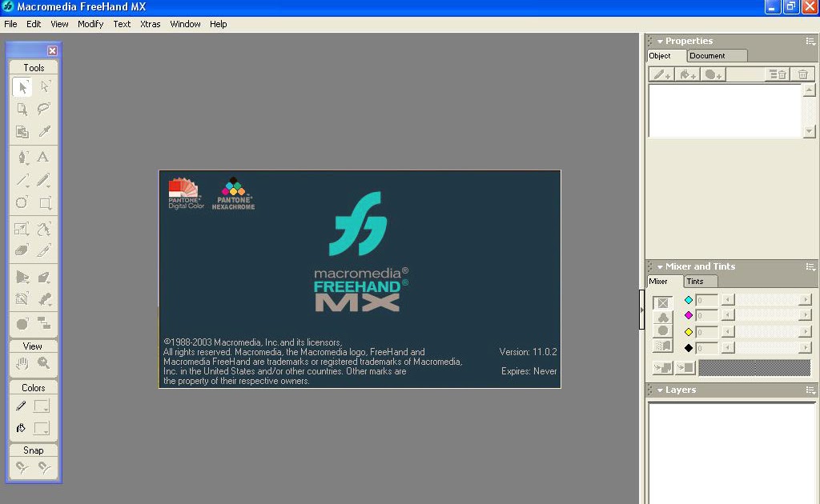
Task: Switch to the Tints tab
Action: pyautogui.click(x=699, y=281)
